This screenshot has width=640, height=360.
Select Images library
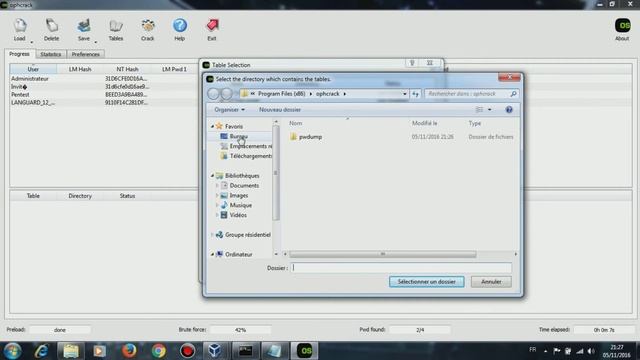point(238,195)
